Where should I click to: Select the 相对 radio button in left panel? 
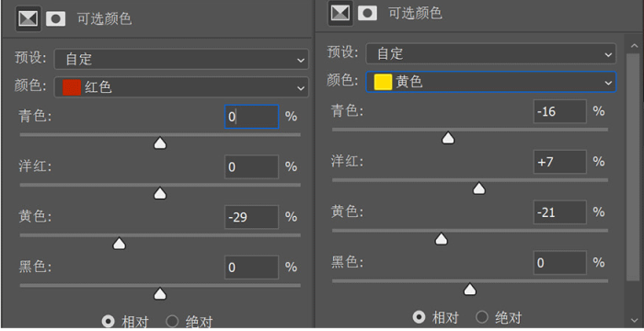pyautogui.click(x=108, y=321)
